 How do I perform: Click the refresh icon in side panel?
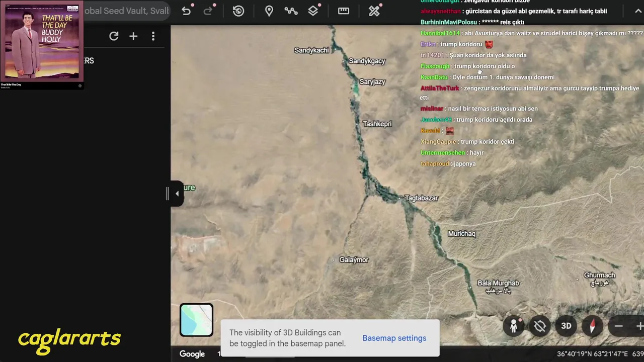click(114, 36)
